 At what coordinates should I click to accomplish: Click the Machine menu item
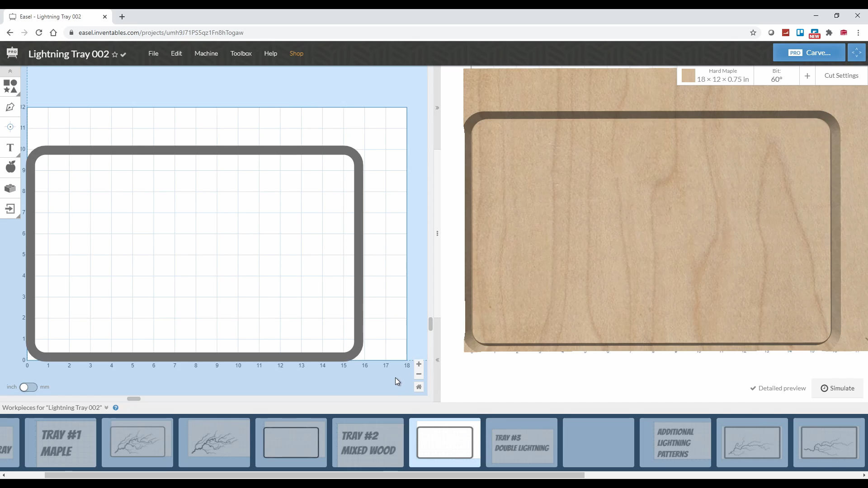tap(206, 53)
